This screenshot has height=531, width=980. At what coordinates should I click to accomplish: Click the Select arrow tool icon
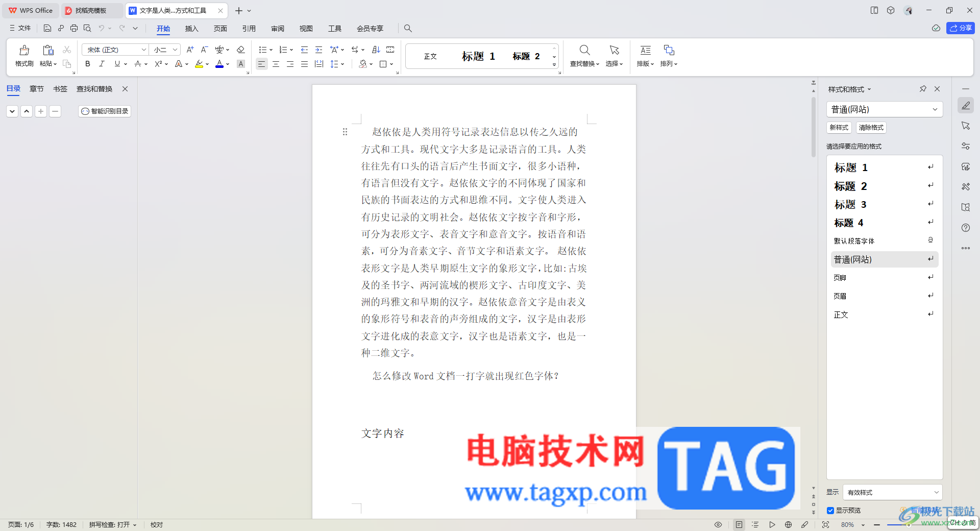coord(614,50)
